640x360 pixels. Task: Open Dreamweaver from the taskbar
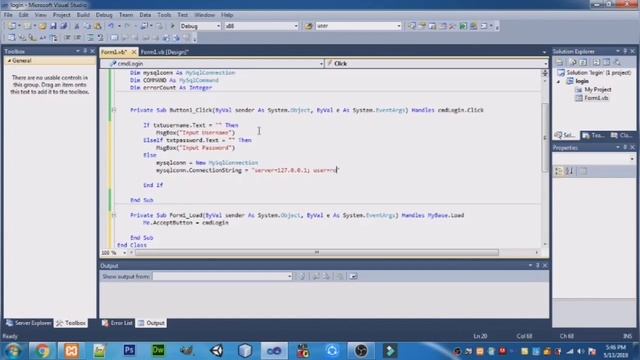158,351
